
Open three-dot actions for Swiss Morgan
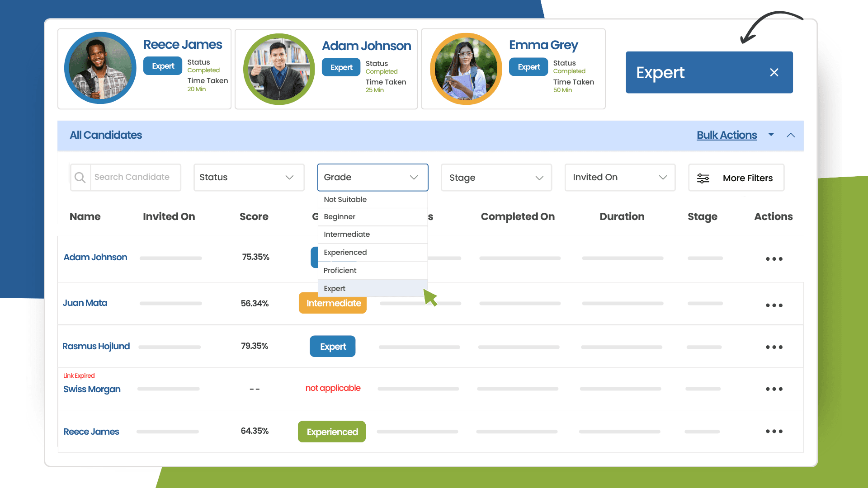point(774,389)
